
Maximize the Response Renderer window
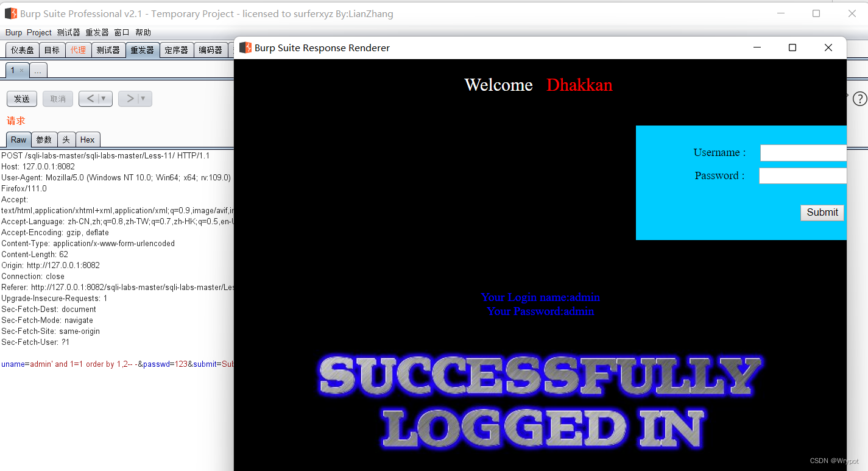[x=792, y=48]
